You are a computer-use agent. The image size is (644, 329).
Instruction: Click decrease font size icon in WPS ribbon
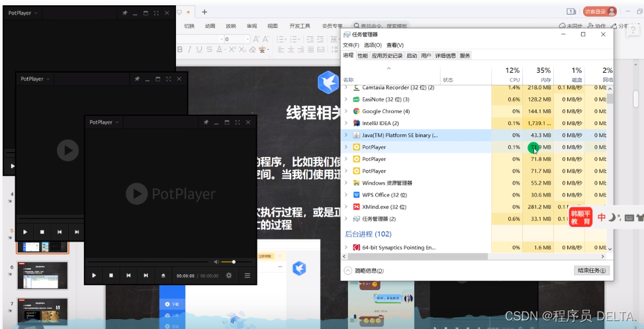(x=267, y=39)
